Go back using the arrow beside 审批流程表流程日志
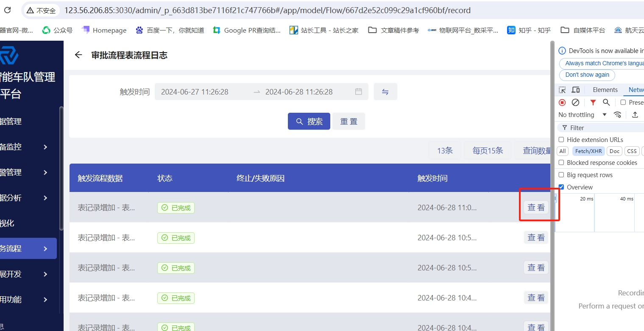This screenshot has width=644, height=331. (x=78, y=55)
